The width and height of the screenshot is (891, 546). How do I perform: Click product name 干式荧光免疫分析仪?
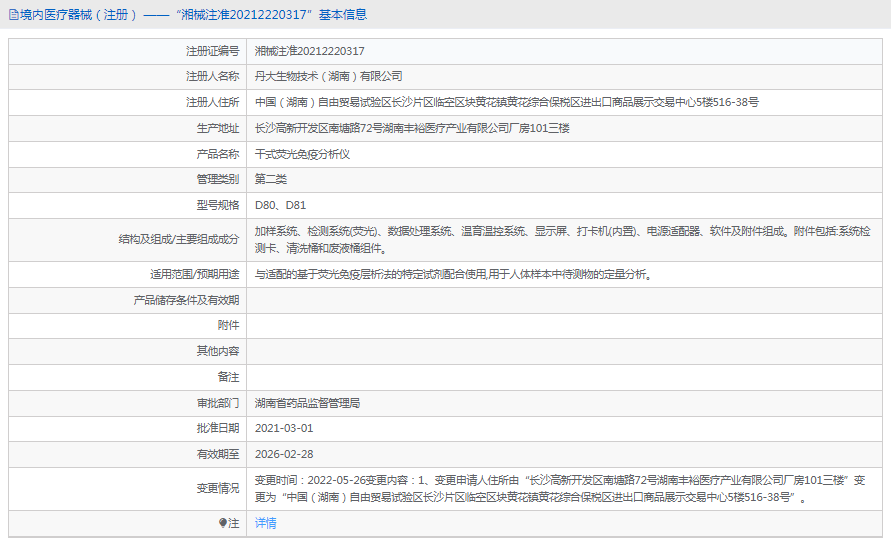coord(302,154)
